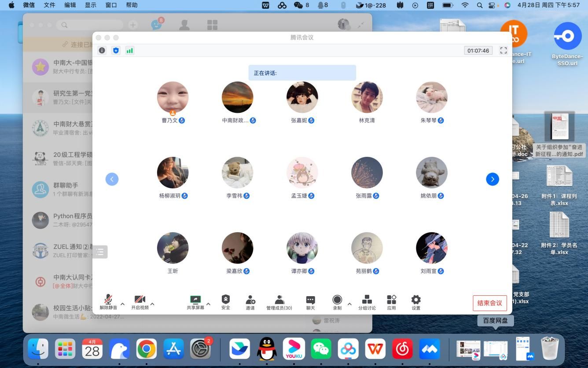Viewport: 588px width, 368px height.
Task: Expand audio options arrow beside 解除静音
Action: click(123, 304)
